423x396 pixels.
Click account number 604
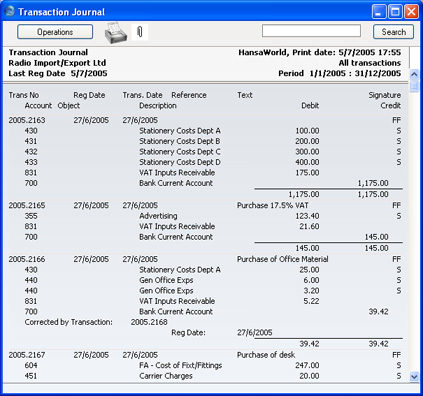pos(31,365)
